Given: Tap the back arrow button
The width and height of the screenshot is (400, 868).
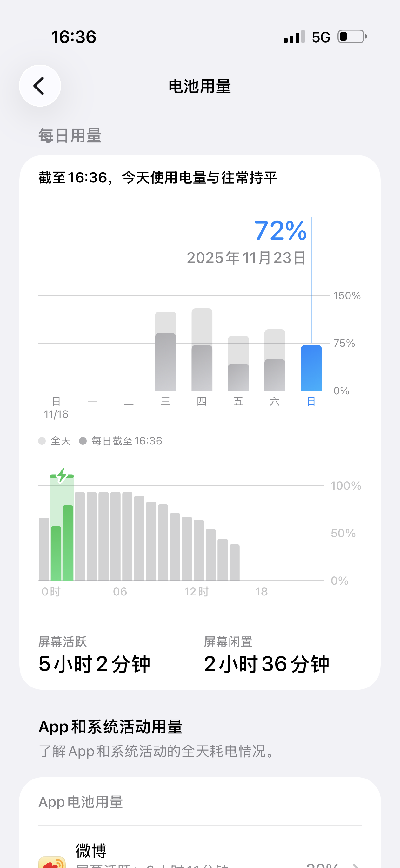Looking at the screenshot, I should (40, 86).
